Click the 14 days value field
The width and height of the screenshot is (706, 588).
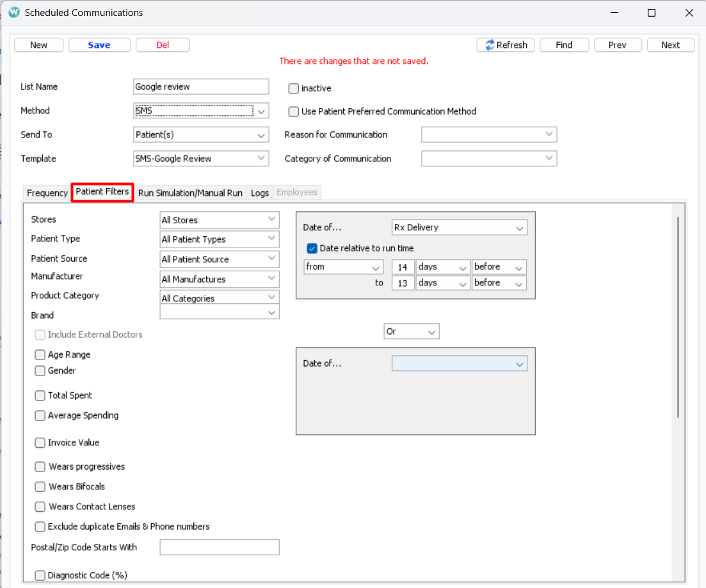click(403, 267)
